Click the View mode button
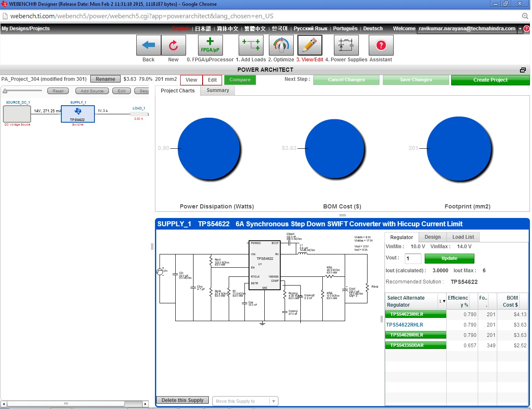This screenshot has height=409, width=532. click(191, 80)
